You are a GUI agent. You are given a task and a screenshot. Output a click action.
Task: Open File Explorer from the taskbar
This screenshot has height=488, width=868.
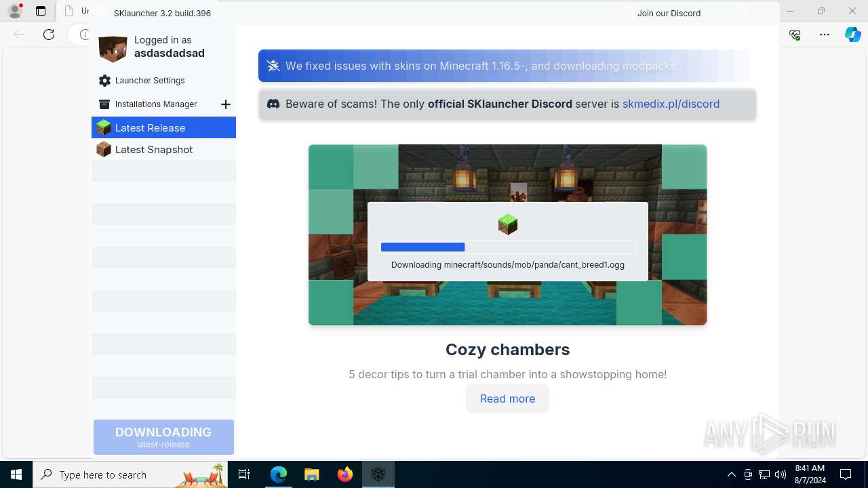point(312,475)
